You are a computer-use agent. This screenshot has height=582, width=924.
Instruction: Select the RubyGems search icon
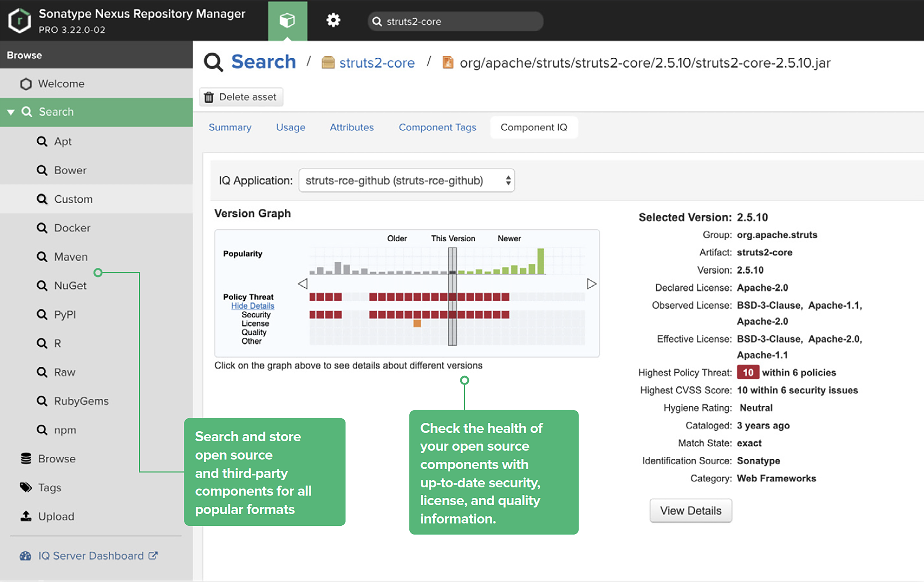coord(42,401)
